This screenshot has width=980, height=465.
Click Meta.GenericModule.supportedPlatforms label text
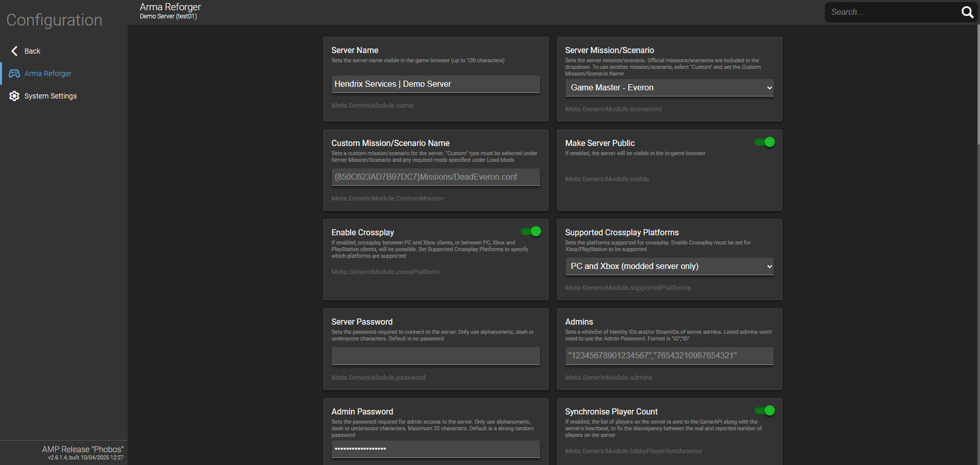click(x=628, y=288)
